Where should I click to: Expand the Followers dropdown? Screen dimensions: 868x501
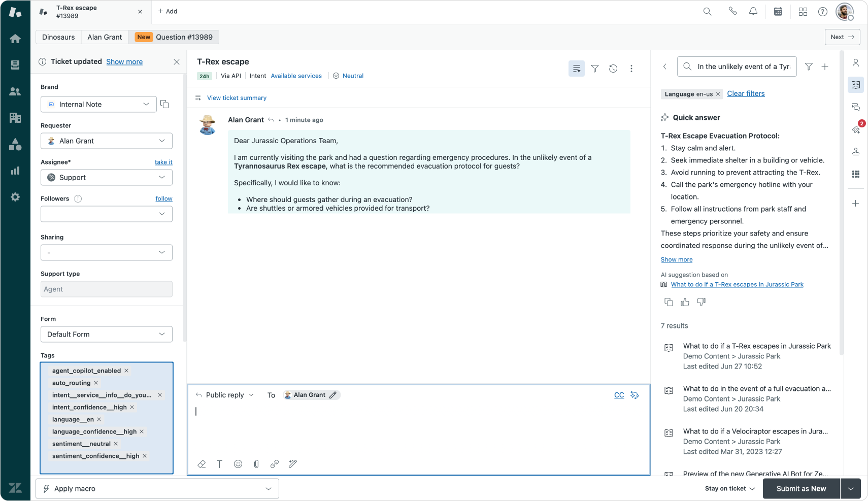tap(107, 214)
